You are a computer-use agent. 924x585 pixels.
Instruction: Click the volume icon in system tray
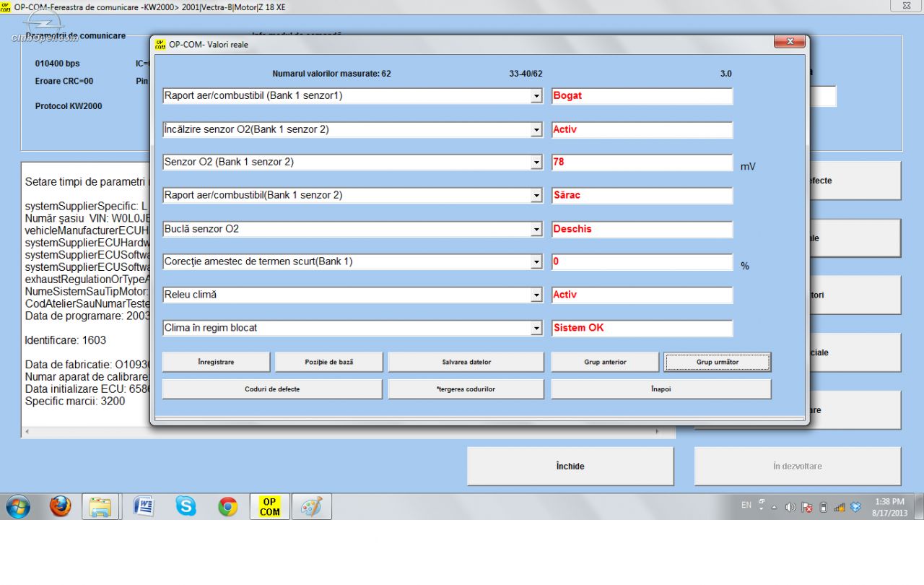coord(790,507)
